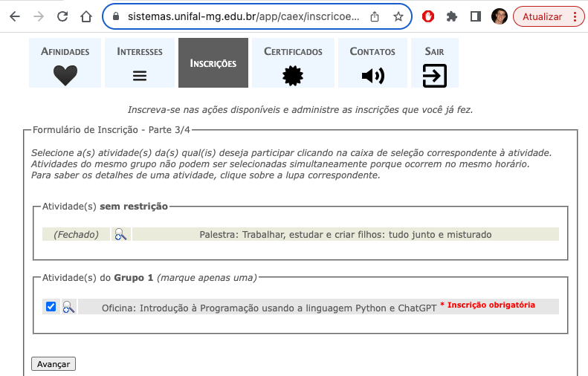
Task: View Oficina Python details via magnifier
Action: coord(68,307)
